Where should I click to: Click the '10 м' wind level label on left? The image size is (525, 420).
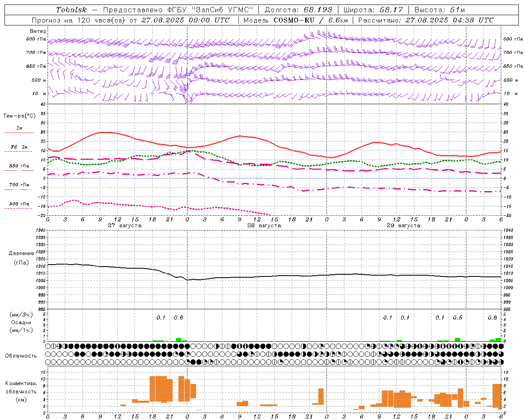[39, 94]
